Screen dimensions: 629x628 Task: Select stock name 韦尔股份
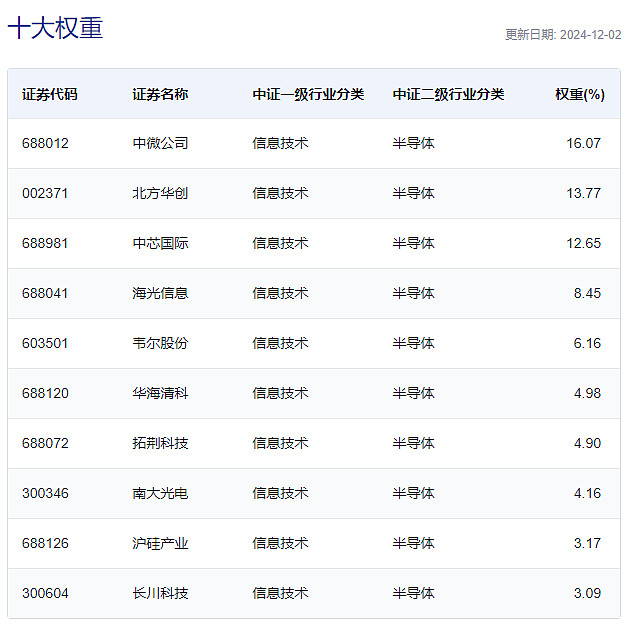(x=160, y=343)
